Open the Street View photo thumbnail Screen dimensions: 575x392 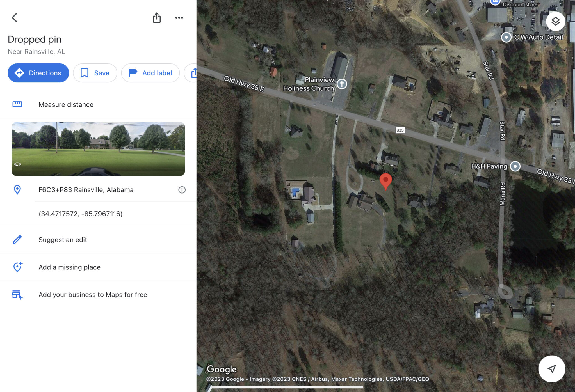[x=98, y=149]
